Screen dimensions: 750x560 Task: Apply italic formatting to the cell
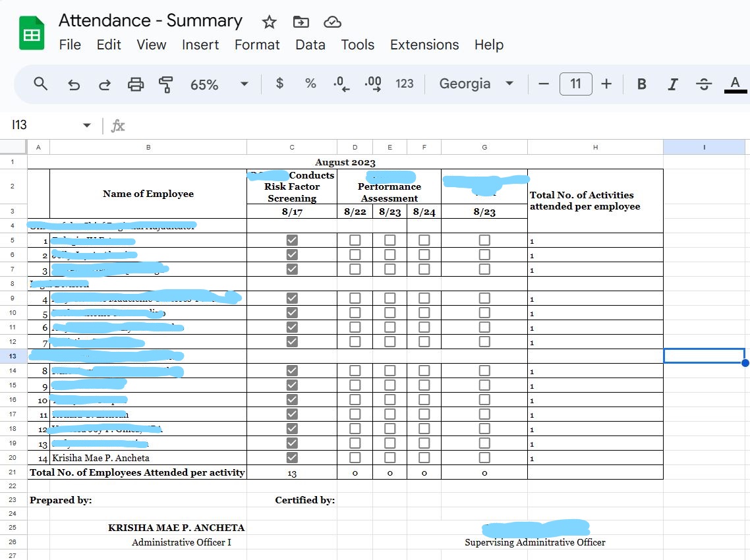672,84
